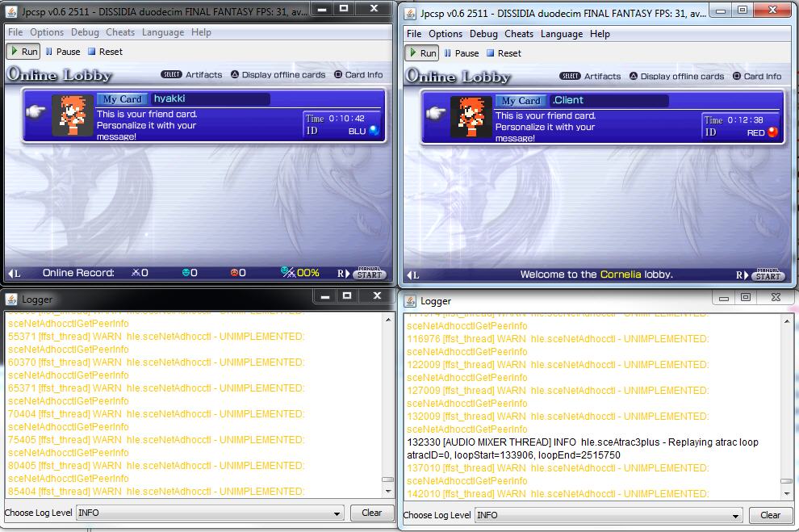Click SELECT Artifacts icon in right lobby
The image size is (799, 532).
570,76
